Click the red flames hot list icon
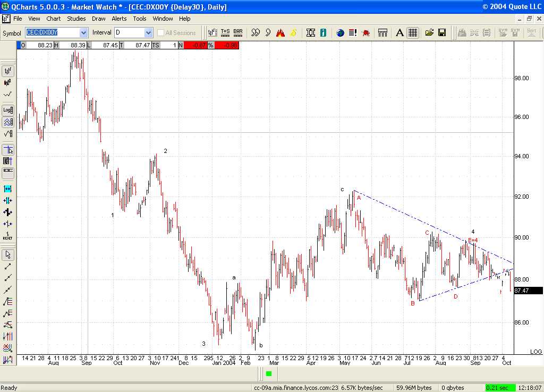 point(280,33)
